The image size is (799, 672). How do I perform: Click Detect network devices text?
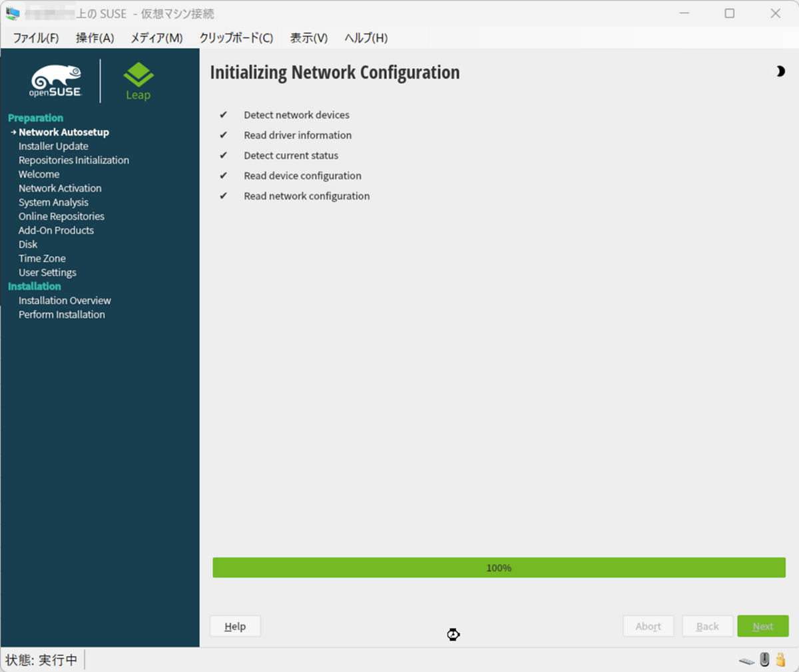point(296,114)
